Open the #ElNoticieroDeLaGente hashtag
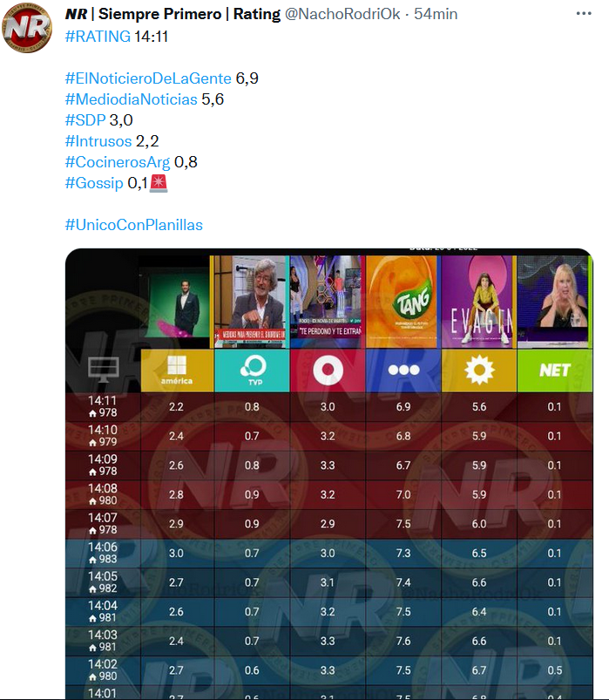The height and width of the screenshot is (700, 609). 148,78
